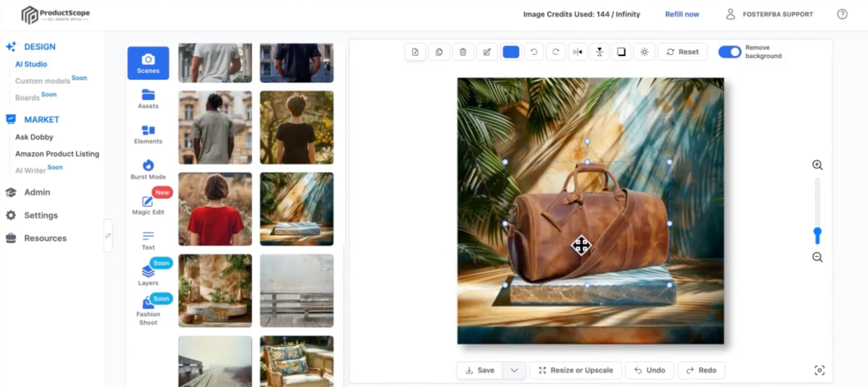Select the Magic Edit tab
The height and width of the screenshot is (387, 868).
[x=148, y=205]
